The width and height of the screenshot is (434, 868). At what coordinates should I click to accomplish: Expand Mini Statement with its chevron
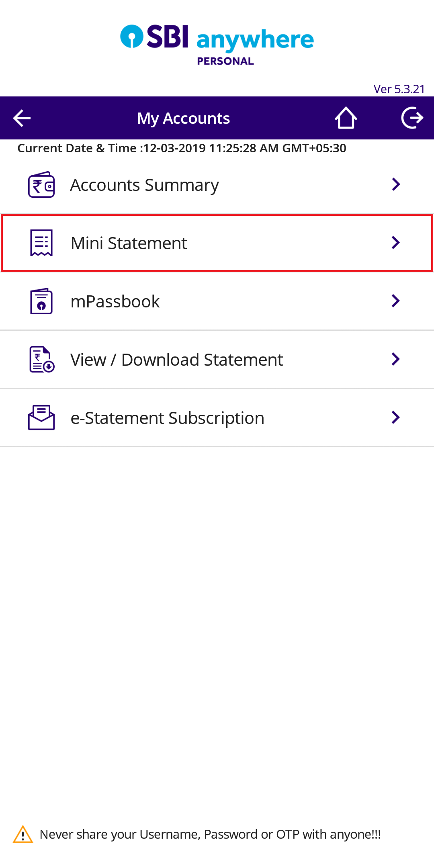click(x=396, y=243)
